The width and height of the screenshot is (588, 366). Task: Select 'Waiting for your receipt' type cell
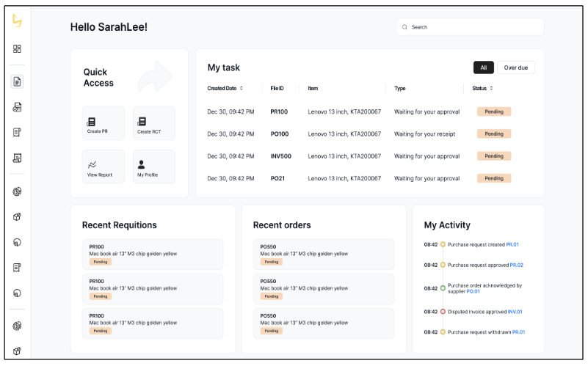tap(424, 133)
